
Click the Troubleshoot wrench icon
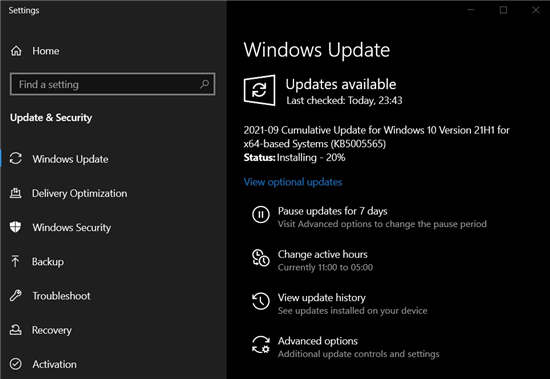(15, 295)
